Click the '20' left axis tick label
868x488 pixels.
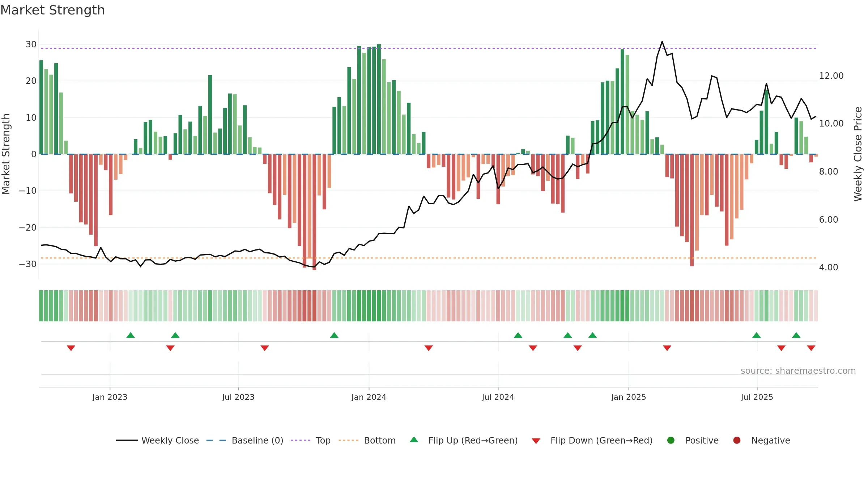[x=31, y=81]
